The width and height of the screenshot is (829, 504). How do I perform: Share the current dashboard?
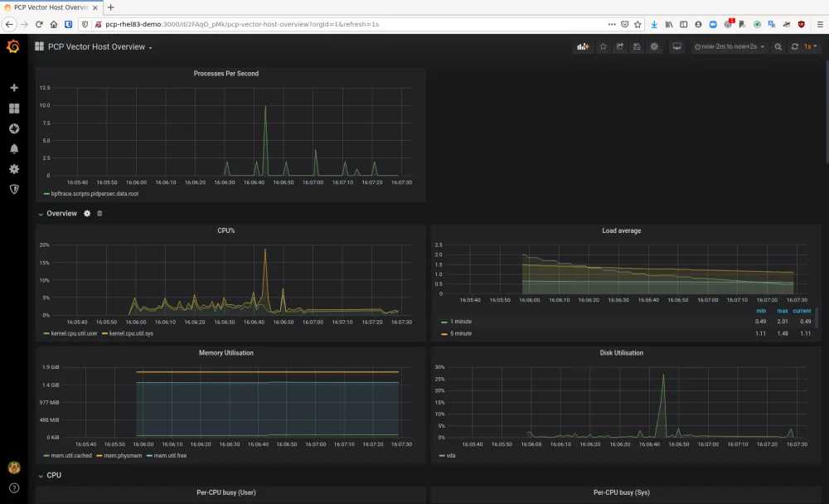(619, 47)
